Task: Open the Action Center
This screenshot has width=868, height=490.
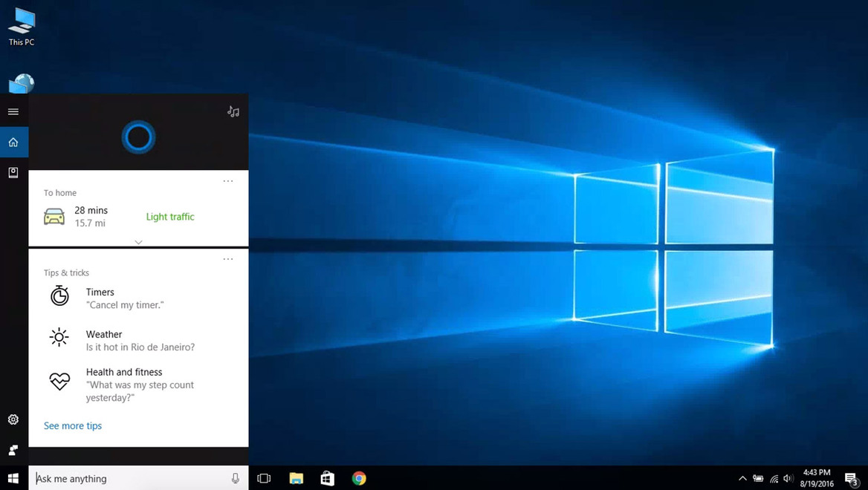Action: [852, 479]
